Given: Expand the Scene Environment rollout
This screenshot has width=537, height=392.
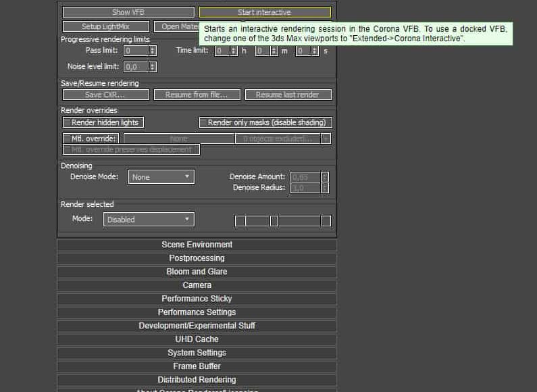Looking at the screenshot, I should click(197, 245).
